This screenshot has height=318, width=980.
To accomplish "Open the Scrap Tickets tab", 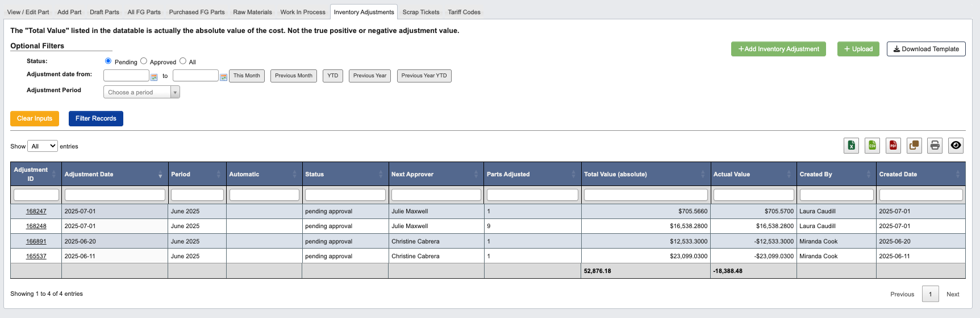I will [x=421, y=12].
